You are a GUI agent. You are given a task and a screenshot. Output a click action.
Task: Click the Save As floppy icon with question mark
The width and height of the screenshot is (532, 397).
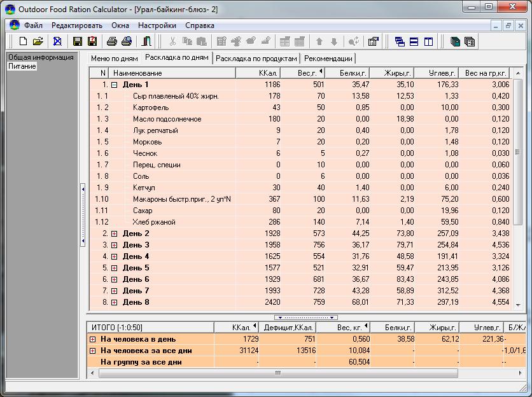tap(92, 42)
